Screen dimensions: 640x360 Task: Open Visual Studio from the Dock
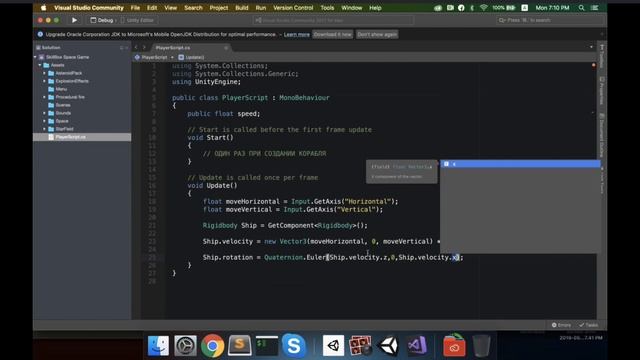pyautogui.click(x=417, y=346)
